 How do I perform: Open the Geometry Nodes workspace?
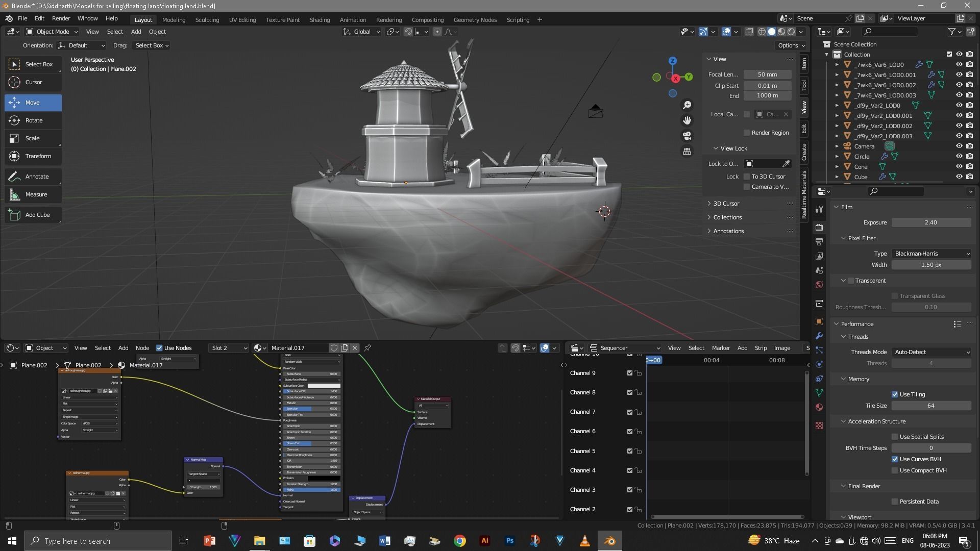point(475,20)
